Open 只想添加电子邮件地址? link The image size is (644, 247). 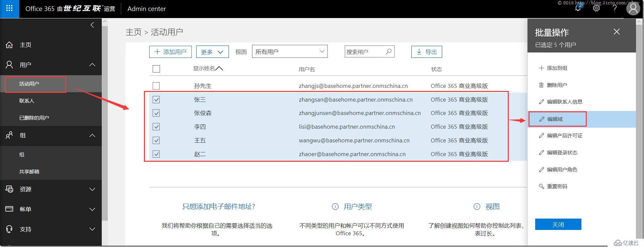pos(219,207)
